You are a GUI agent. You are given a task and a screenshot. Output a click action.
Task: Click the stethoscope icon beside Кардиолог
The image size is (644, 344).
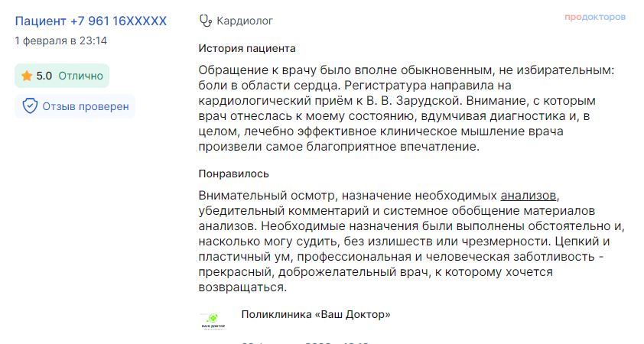[x=204, y=21]
